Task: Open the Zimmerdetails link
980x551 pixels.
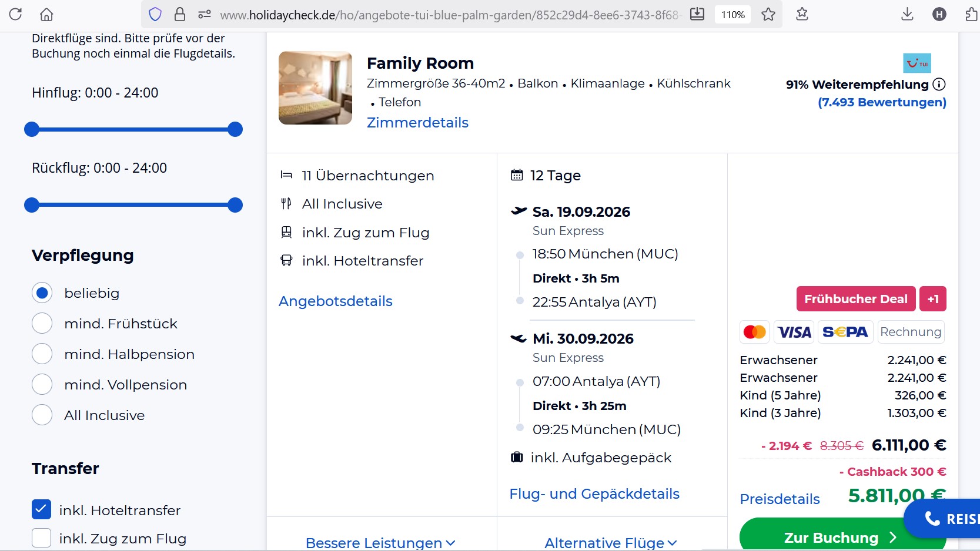Action: coord(417,123)
